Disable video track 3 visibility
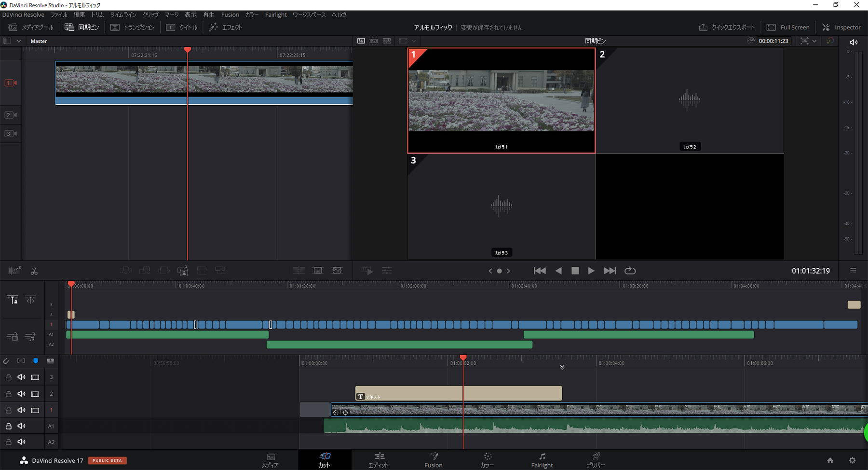The width and height of the screenshot is (868, 470). point(35,377)
